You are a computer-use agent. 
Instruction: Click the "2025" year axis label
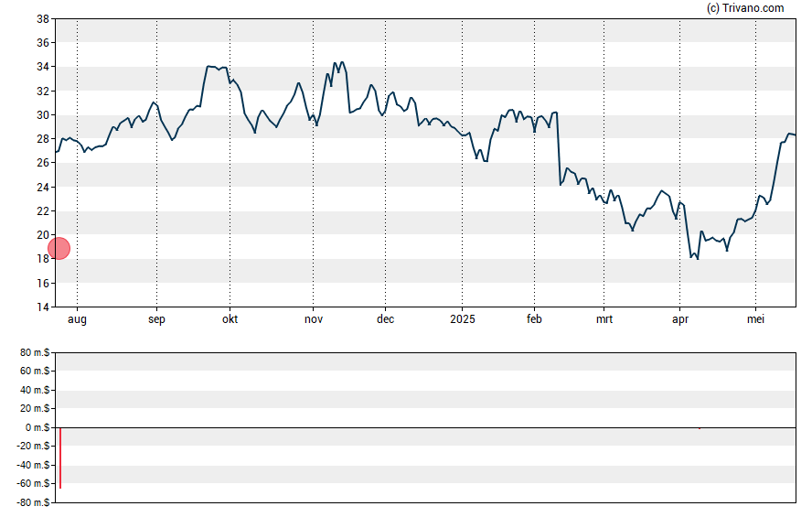tap(463, 319)
